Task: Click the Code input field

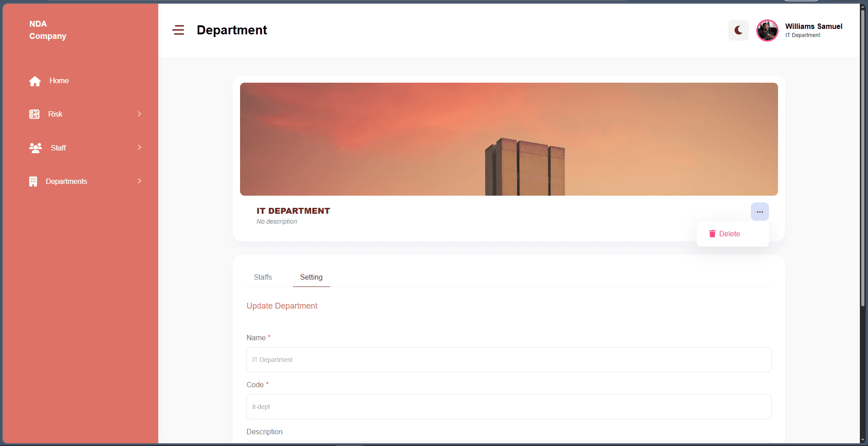Action: pos(509,407)
